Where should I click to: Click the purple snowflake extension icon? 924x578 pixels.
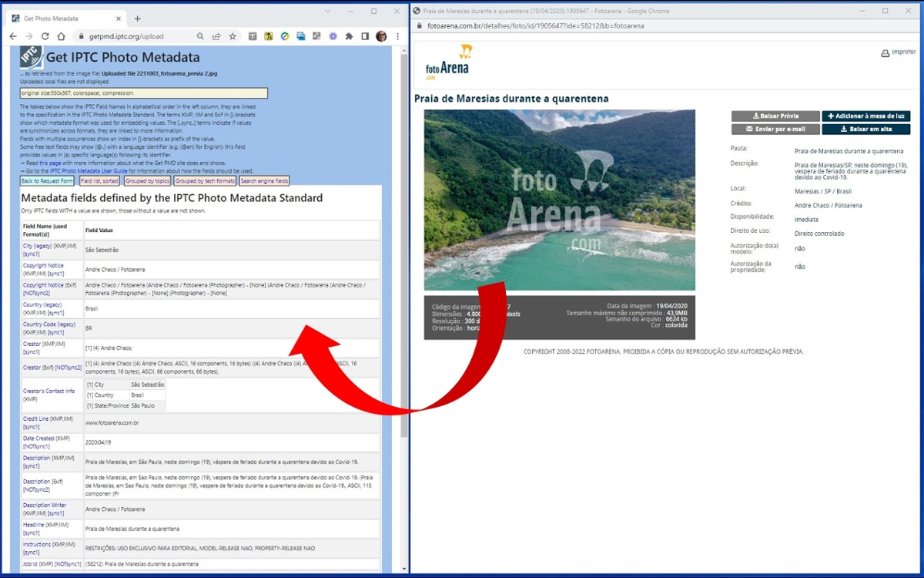click(333, 35)
